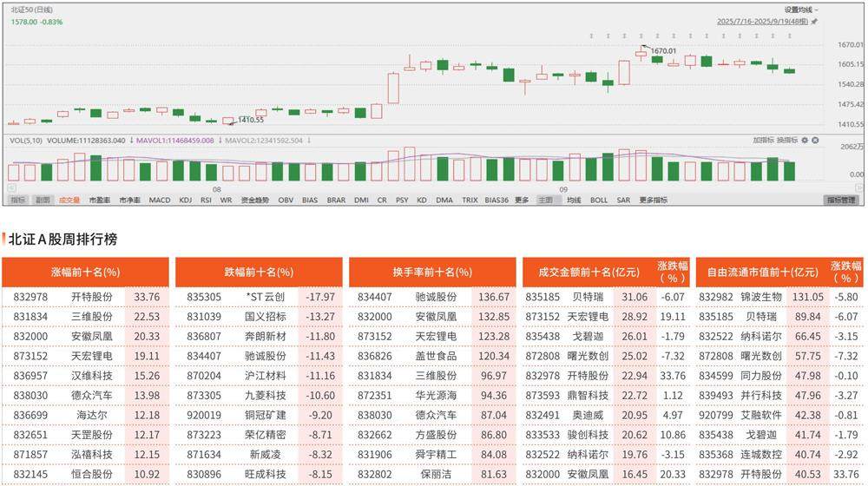Viewport: 868px width, 486px height.
Task: Click the 国义招标 stock name
Action: [x=266, y=317]
